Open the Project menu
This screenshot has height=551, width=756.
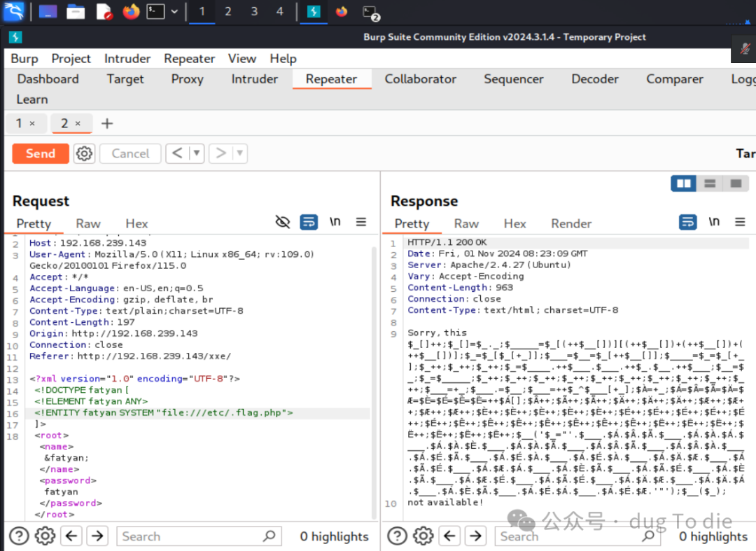71,59
